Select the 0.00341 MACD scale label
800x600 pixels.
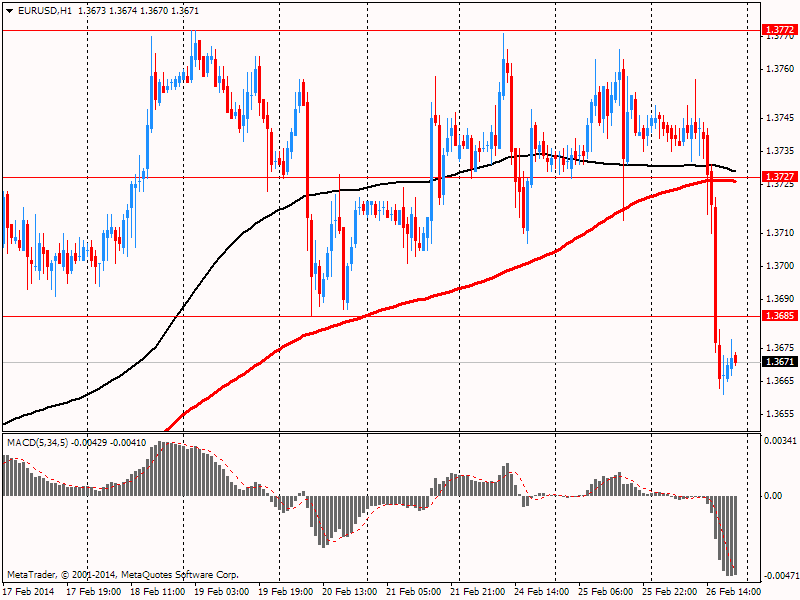pyautogui.click(x=780, y=440)
